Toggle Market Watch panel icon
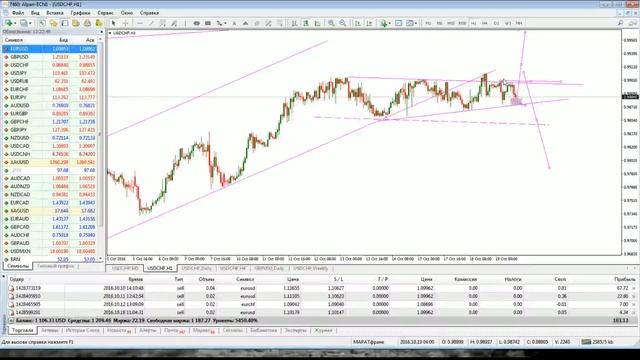The image size is (640, 360). pos(42,23)
